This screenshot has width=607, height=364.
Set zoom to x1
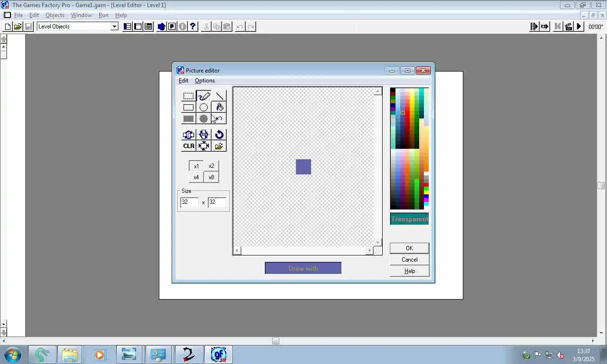point(196,166)
